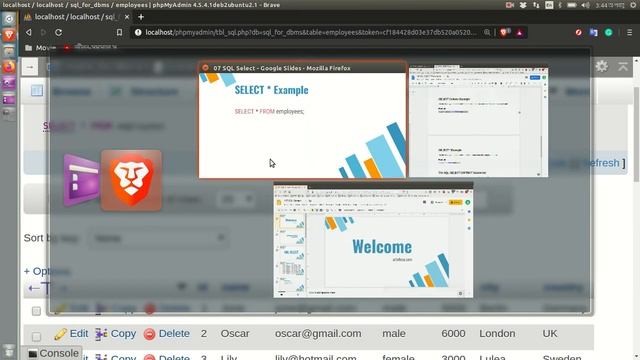Select the Welcome slide Firefox window thumbnail

373,240
